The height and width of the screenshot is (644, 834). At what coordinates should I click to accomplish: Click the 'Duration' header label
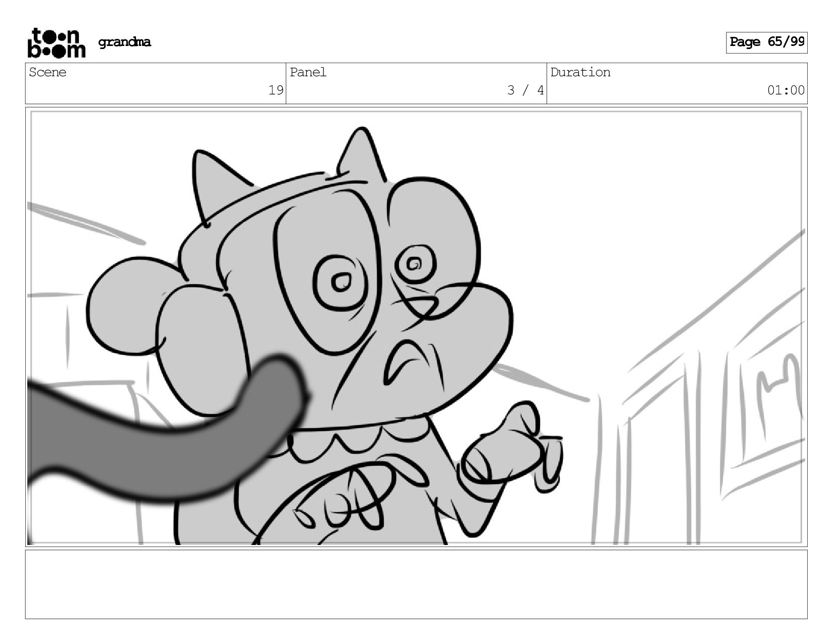[x=580, y=72]
